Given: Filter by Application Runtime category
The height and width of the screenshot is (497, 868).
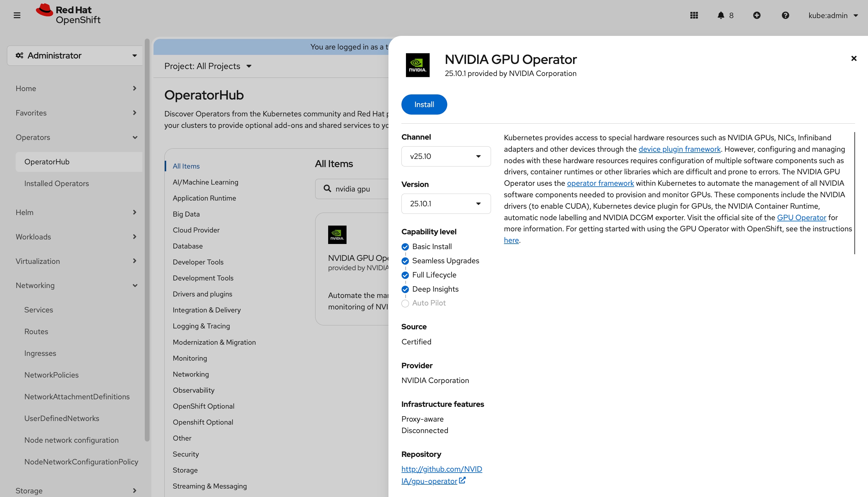Looking at the screenshot, I should (x=204, y=198).
